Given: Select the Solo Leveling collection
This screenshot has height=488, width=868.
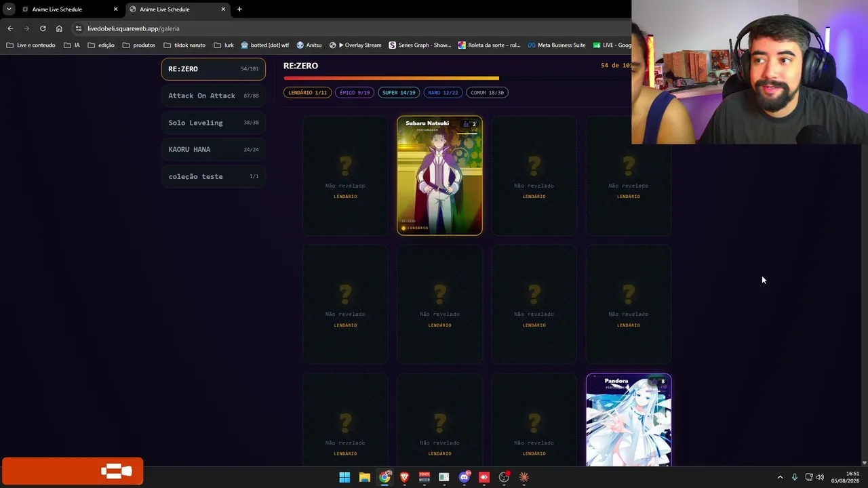Looking at the screenshot, I should point(214,123).
